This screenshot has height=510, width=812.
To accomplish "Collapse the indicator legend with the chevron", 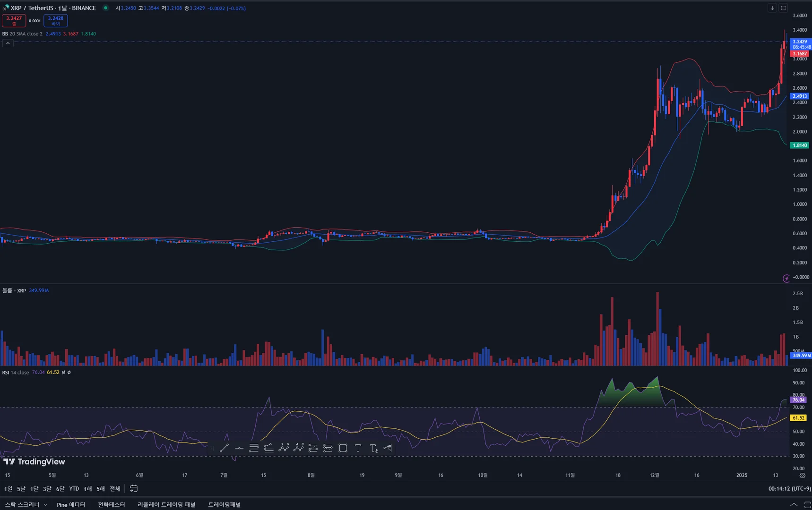I will pyautogui.click(x=8, y=43).
